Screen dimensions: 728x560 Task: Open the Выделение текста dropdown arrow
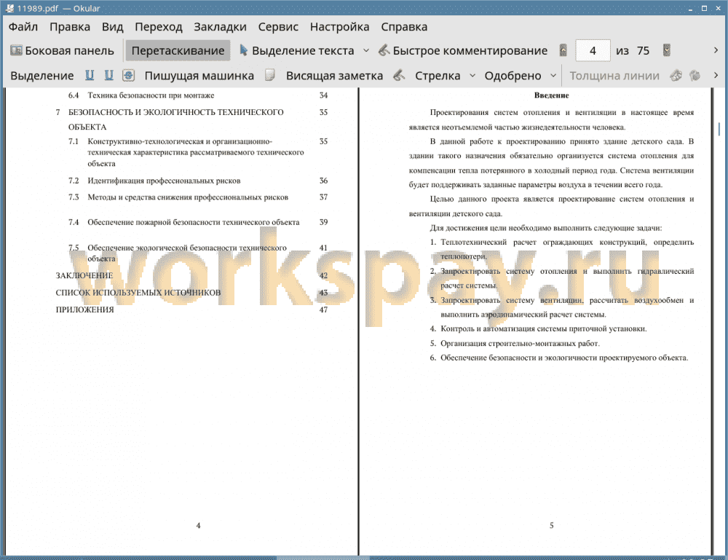tap(366, 51)
